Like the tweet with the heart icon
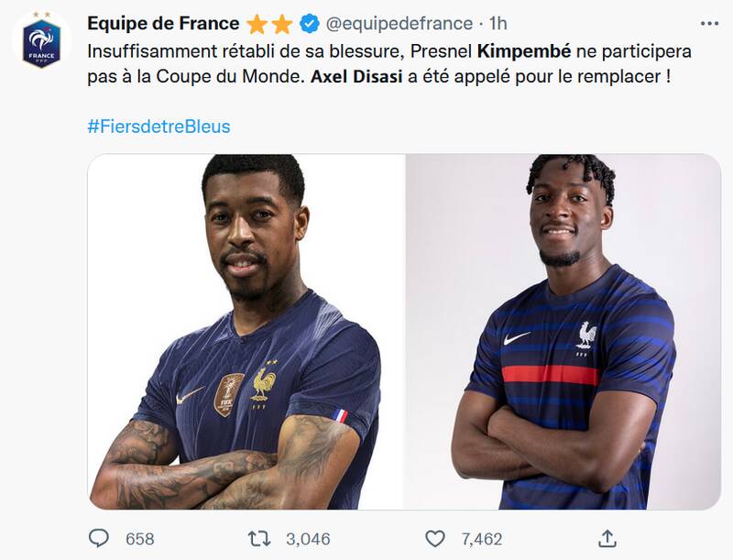The width and height of the screenshot is (733, 560). coord(434,539)
